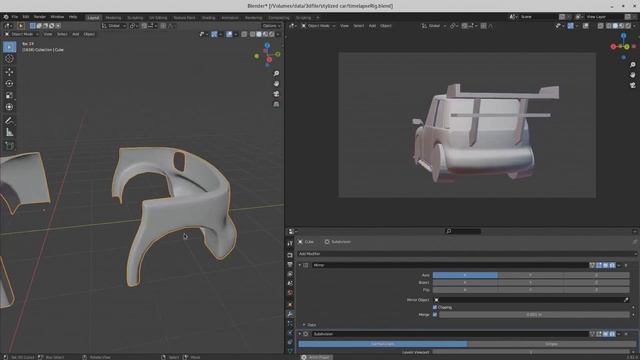Image resolution: width=640 pixels, height=360 pixels.
Task: Open Render properties tab
Action: tap(290, 255)
